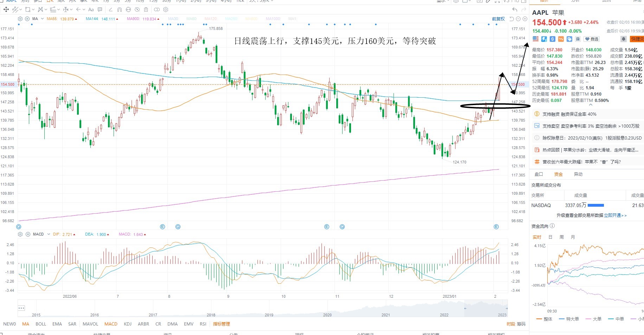Expand the MA indicator dropdown arrow
Image resolution: width=644 pixels, height=335 pixels.
click(x=42, y=19)
